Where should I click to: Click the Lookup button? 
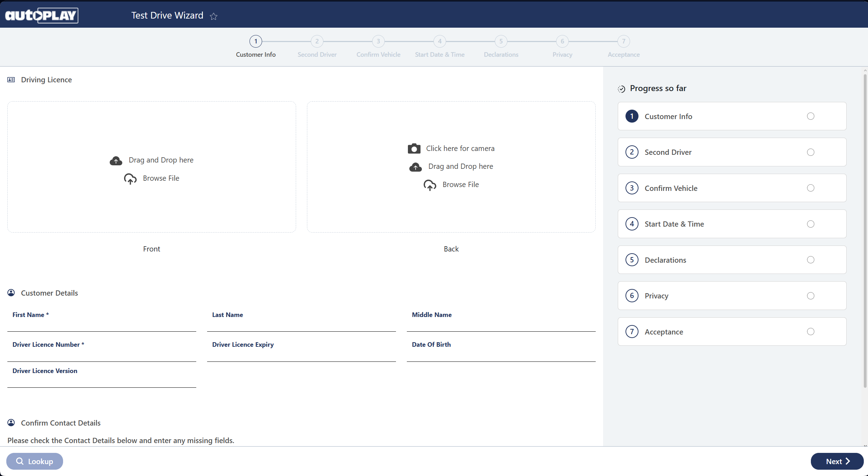(35, 461)
